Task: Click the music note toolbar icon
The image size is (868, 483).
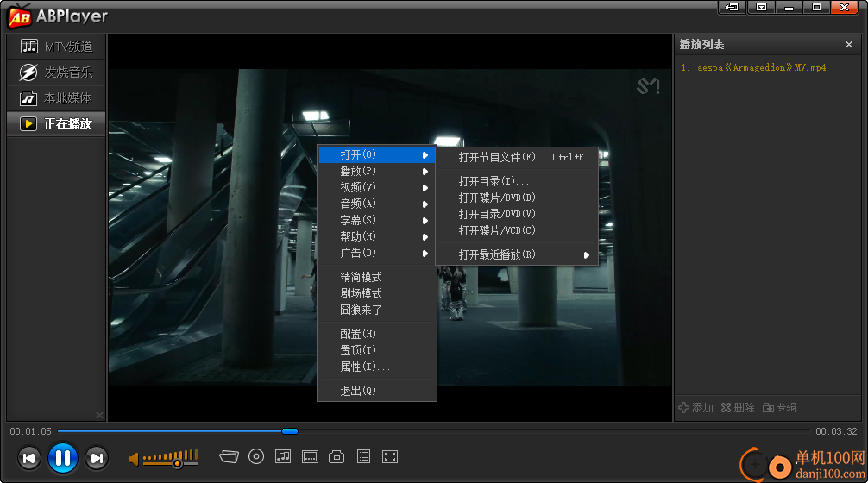Action: pyautogui.click(x=283, y=456)
